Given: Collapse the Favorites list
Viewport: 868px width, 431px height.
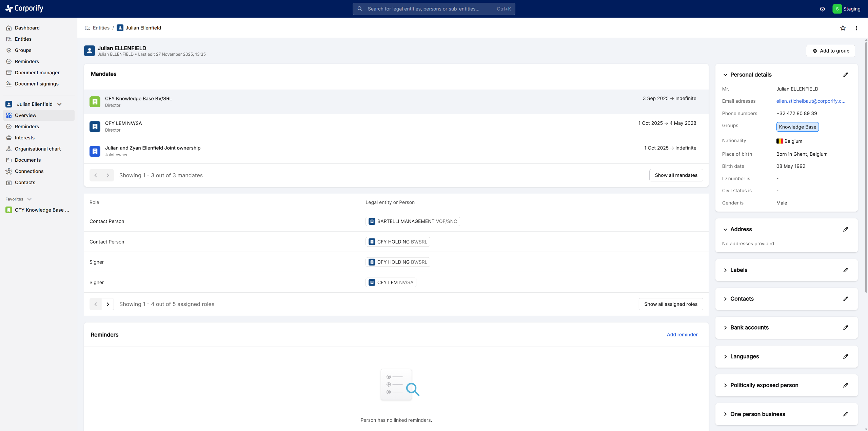Looking at the screenshot, I should coord(29,199).
